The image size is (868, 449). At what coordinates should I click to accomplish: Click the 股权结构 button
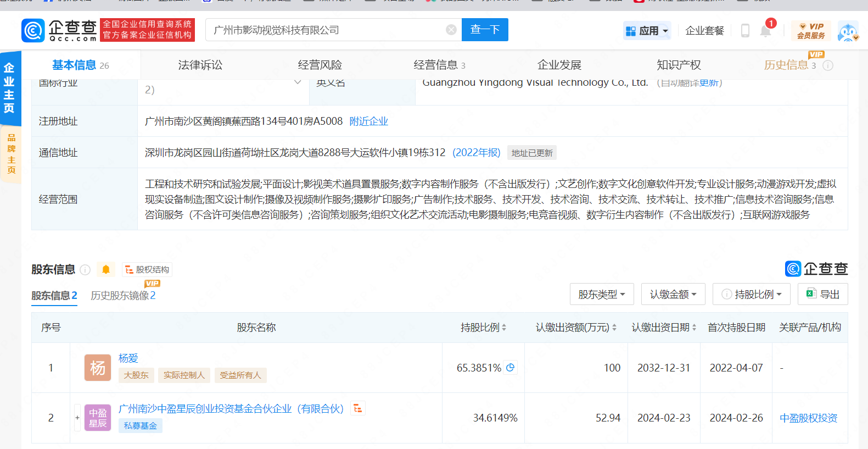(147, 269)
